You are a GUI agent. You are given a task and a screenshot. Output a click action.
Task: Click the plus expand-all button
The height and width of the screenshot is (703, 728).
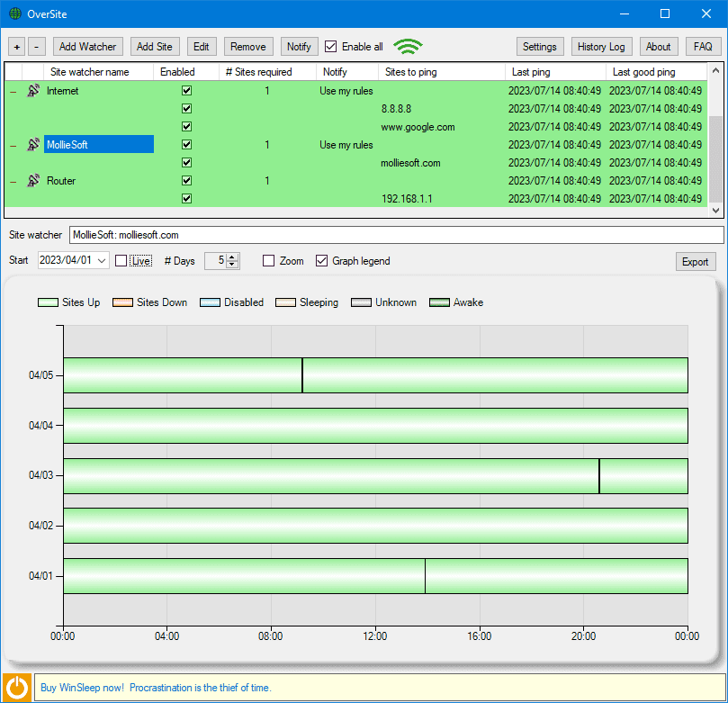click(17, 47)
